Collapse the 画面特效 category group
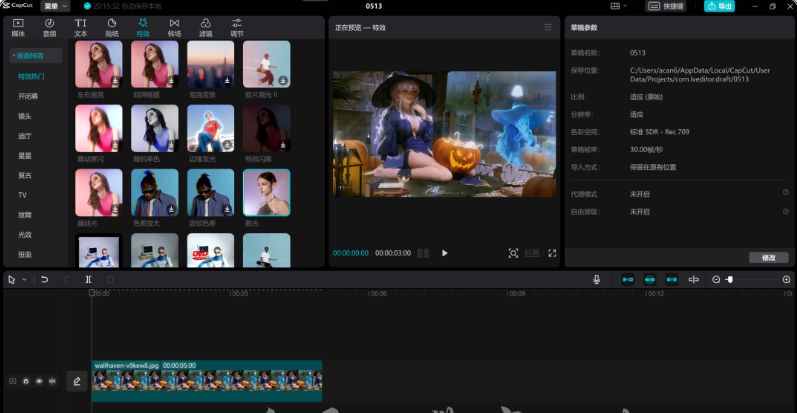 (x=36, y=55)
